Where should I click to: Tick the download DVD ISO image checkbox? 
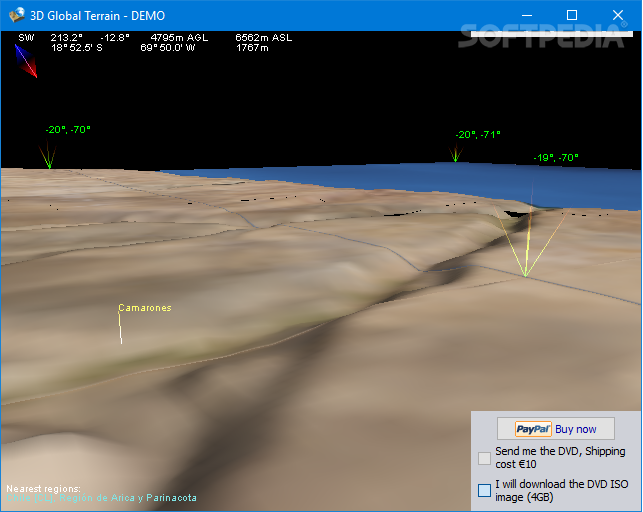(x=484, y=490)
